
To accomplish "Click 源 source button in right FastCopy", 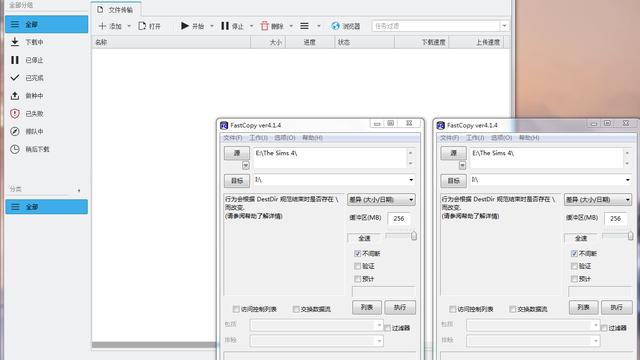I will 453,153.
